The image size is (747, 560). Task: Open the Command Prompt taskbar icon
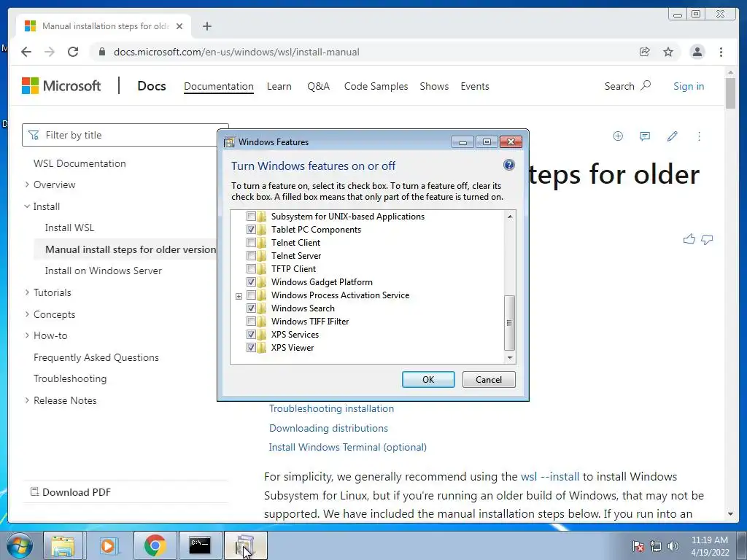click(x=200, y=545)
